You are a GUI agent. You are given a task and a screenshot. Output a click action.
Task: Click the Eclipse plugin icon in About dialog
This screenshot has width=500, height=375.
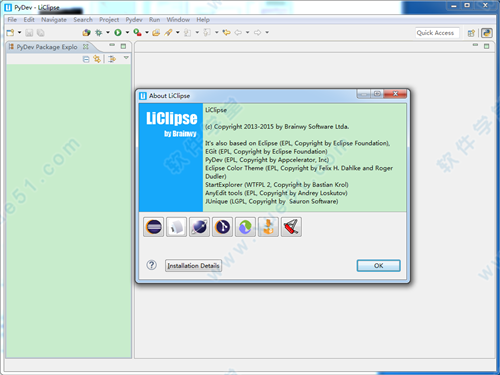154,227
